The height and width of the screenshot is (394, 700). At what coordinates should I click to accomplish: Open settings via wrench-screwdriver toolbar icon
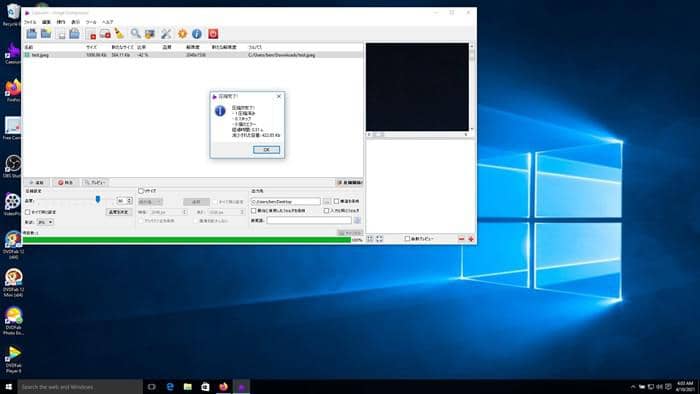166,33
